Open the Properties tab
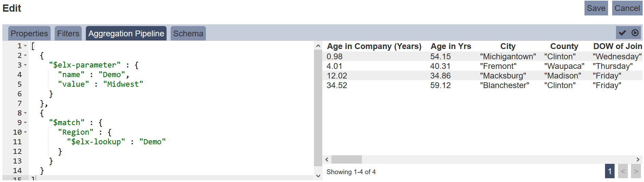The height and width of the screenshot is (182, 644). click(x=29, y=34)
